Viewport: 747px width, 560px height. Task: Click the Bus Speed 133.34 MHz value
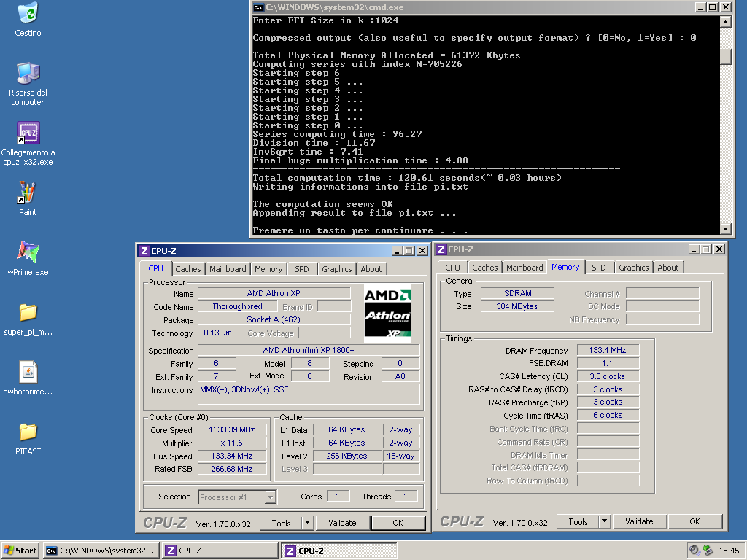pos(232,456)
